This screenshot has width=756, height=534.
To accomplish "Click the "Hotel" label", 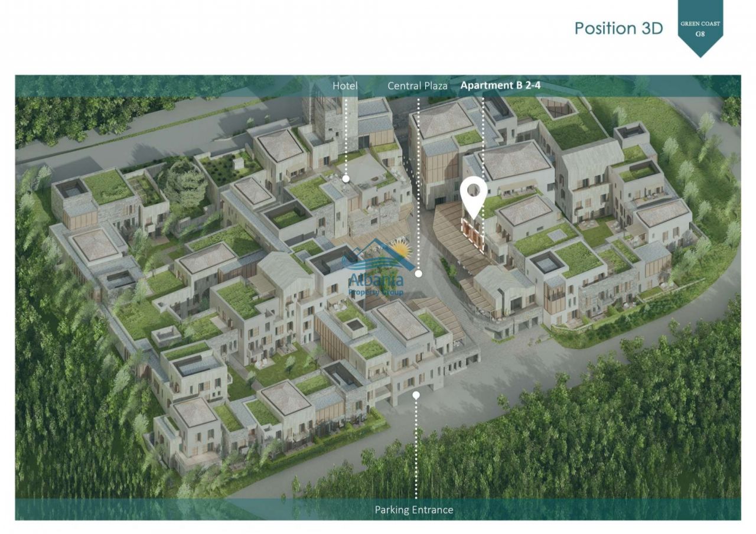I will 345,86.
